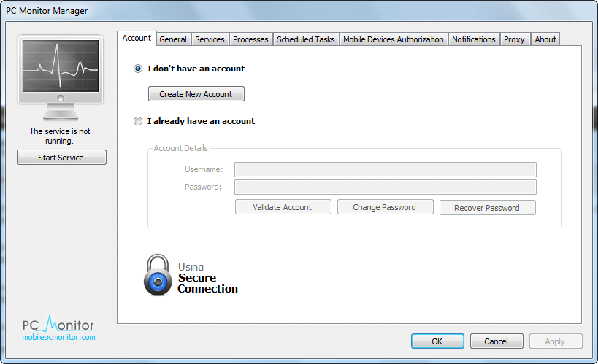
Task: Open the mobilepcmonitor.com link
Action: coord(58,337)
